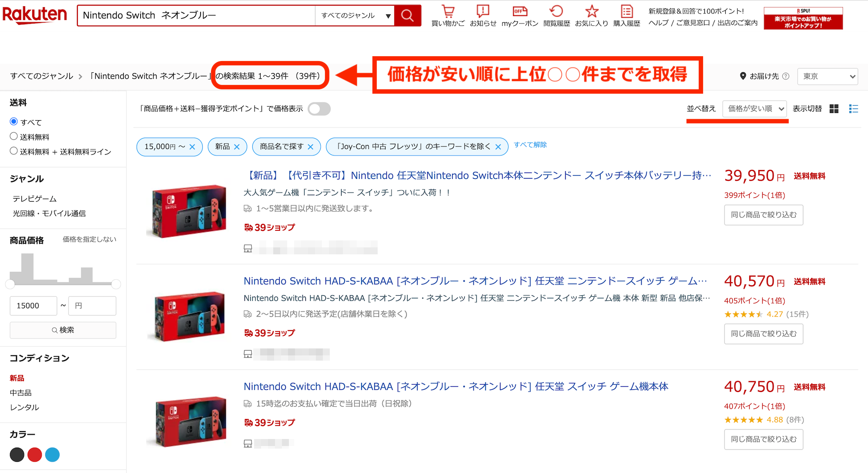Click the minimum price input field

click(34, 306)
